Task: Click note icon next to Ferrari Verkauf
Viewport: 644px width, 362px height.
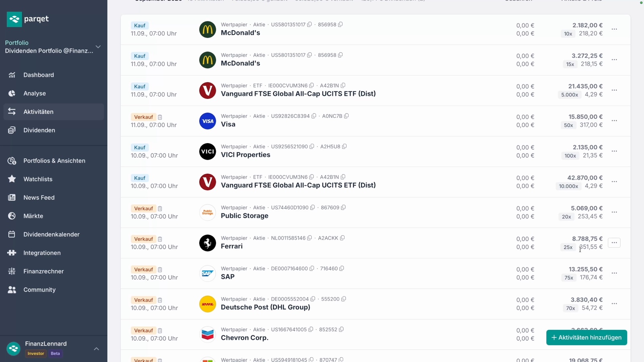Action: [x=160, y=239]
